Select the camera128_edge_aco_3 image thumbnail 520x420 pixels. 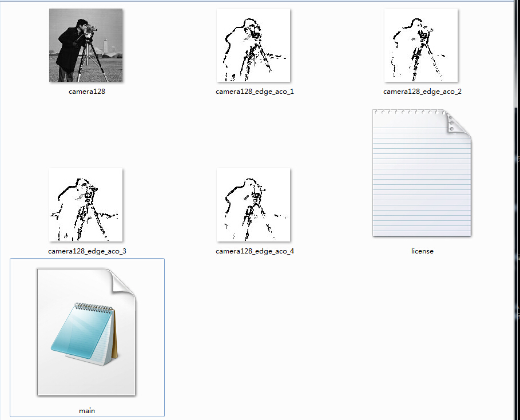click(86, 205)
